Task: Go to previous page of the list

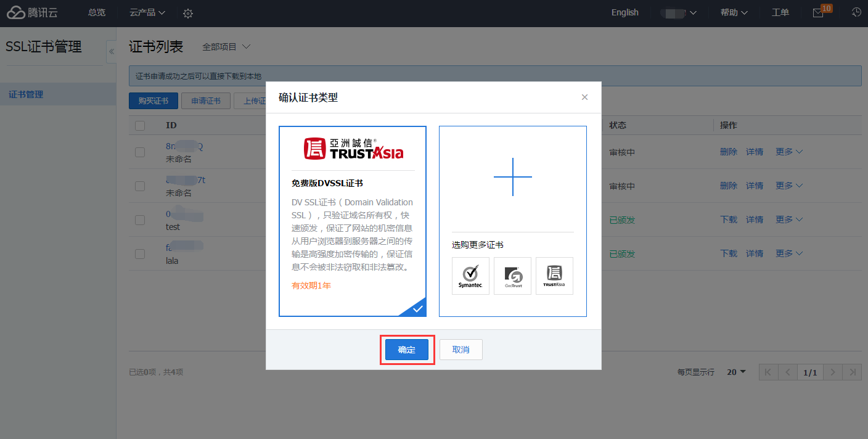Action: point(787,372)
